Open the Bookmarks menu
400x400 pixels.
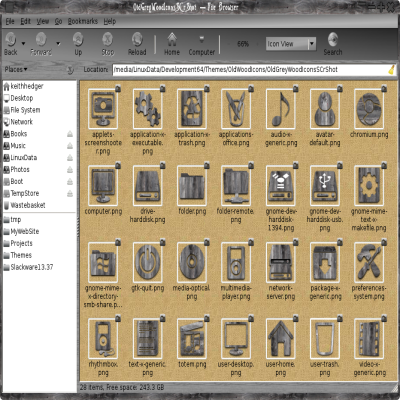(83, 21)
